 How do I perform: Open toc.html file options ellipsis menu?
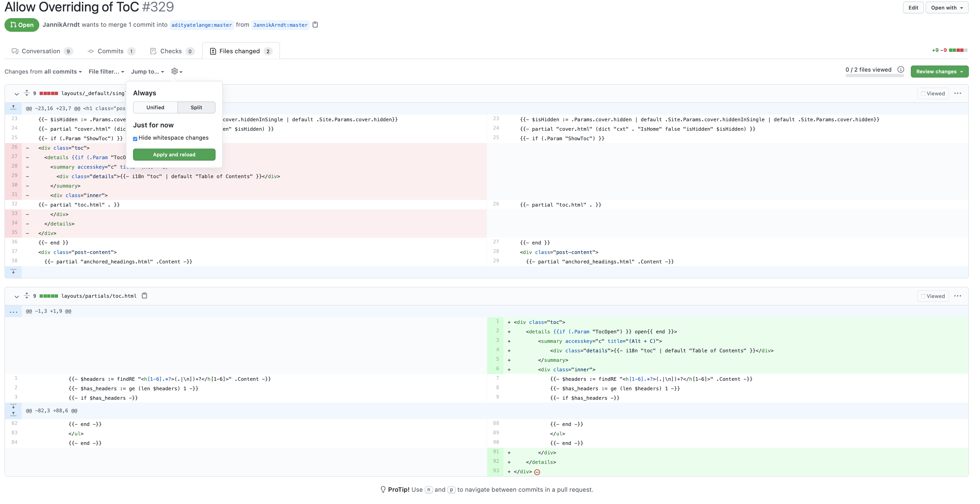tap(958, 296)
